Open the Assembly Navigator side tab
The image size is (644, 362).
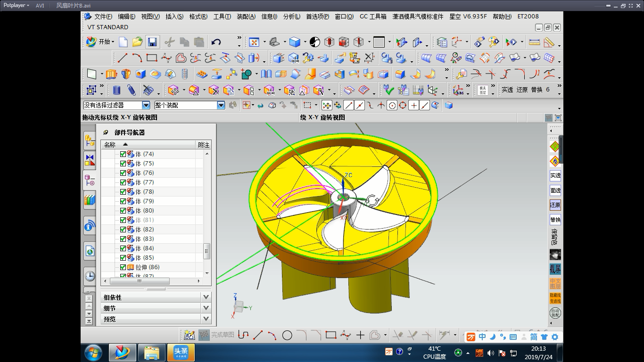pos(90,140)
